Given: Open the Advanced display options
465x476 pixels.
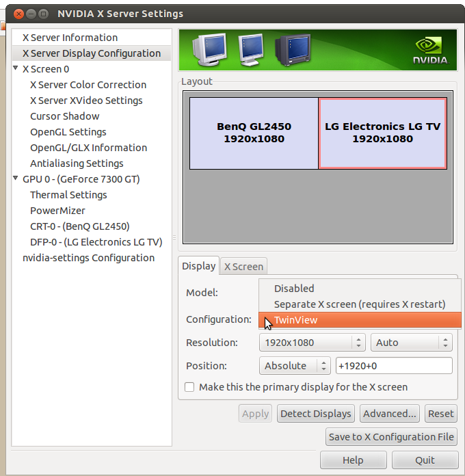Looking at the screenshot, I should (389, 414).
